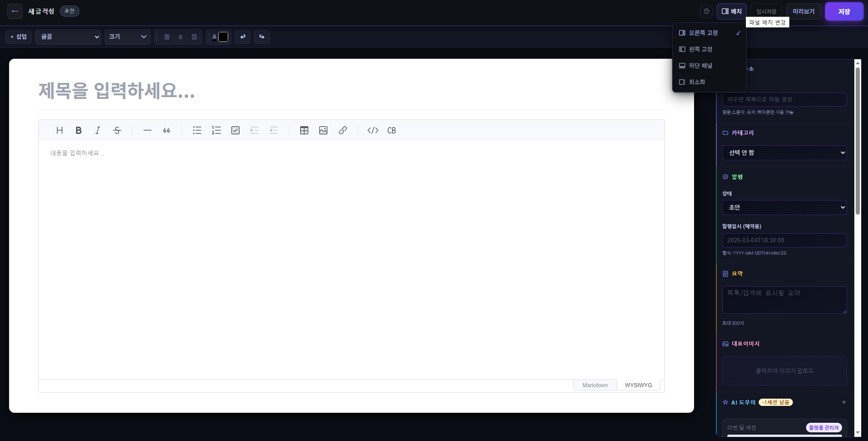The width and height of the screenshot is (868, 441).
Task: Click the 저장 save button
Action: [843, 11]
